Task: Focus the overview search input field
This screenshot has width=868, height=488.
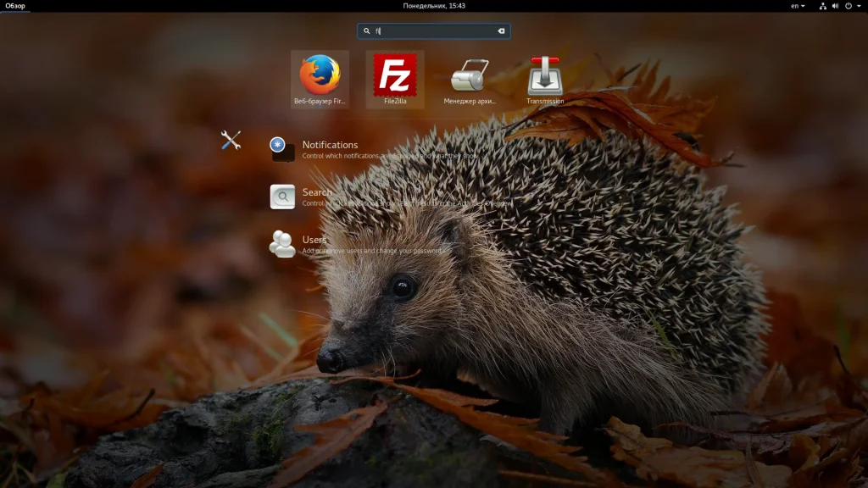Action: 434,31
